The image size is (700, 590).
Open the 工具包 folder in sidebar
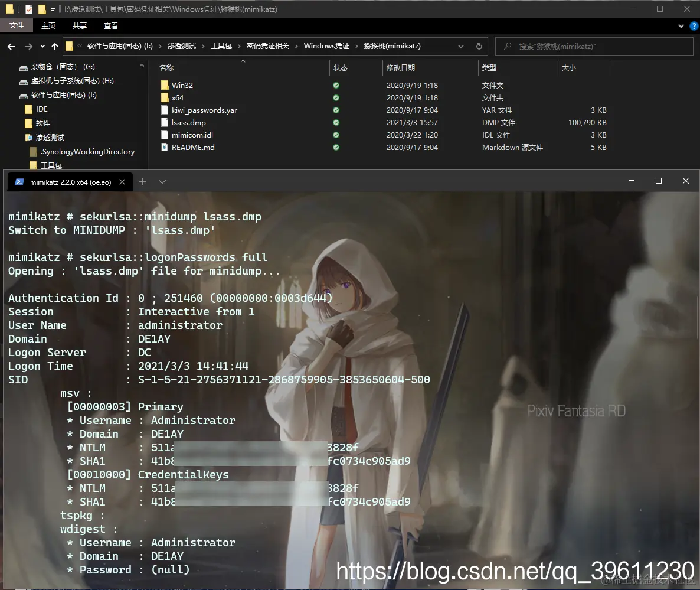[x=45, y=166]
